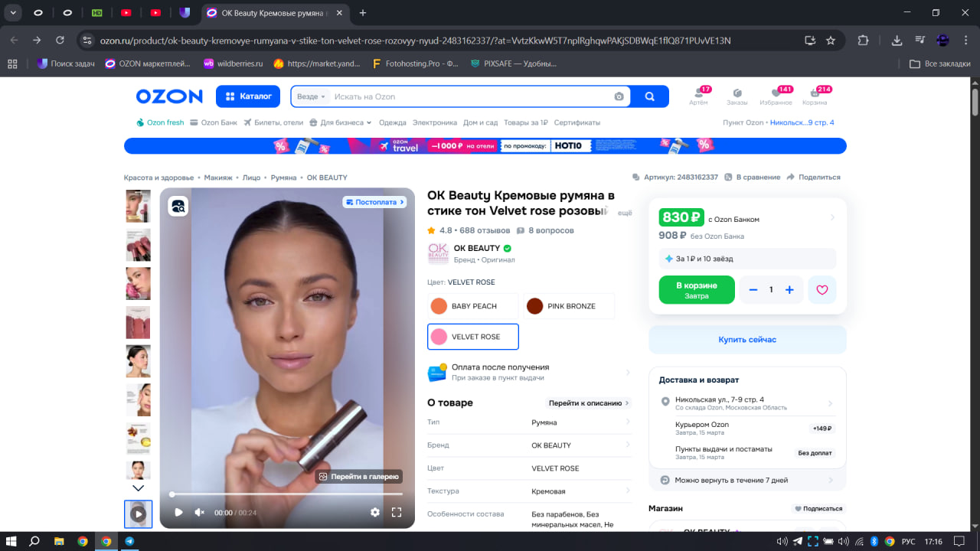This screenshot has width=980, height=551.
Task: Open Chrome tab search dropdown
Action: 14,12
